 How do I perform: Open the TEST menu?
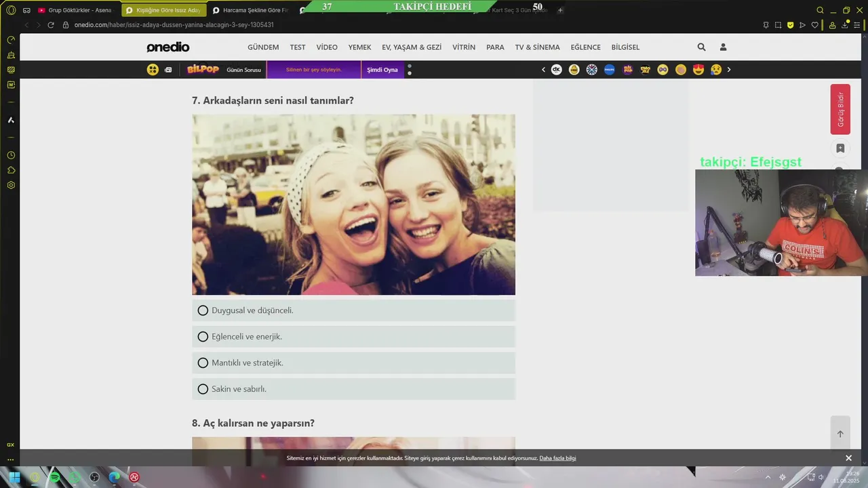[298, 47]
